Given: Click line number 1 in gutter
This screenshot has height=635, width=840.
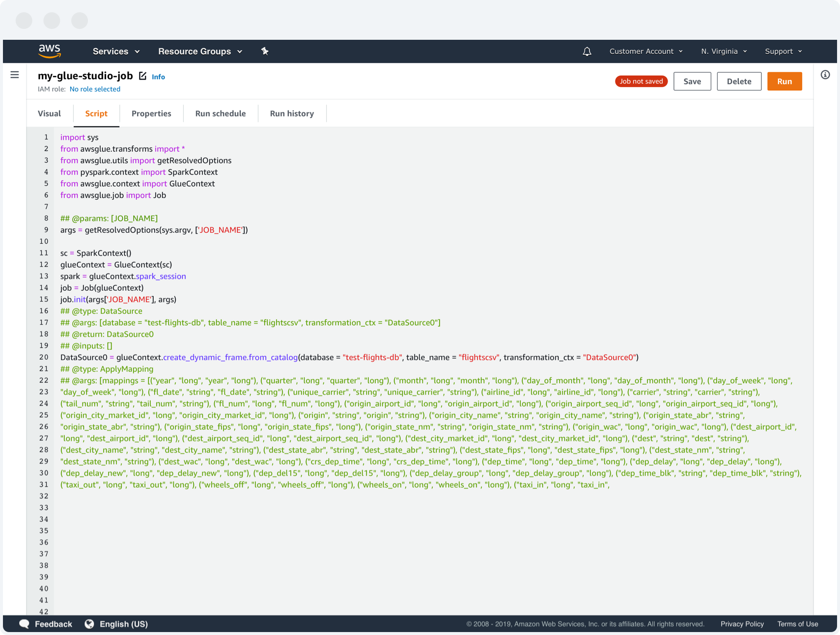Looking at the screenshot, I should [46, 137].
